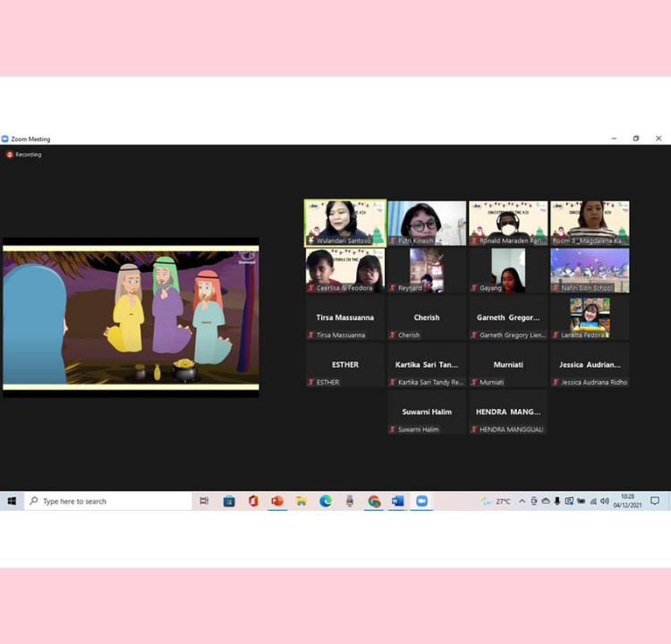Select Suwarni Halim's participant tile
This screenshot has height=644, width=671.
(427, 411)
